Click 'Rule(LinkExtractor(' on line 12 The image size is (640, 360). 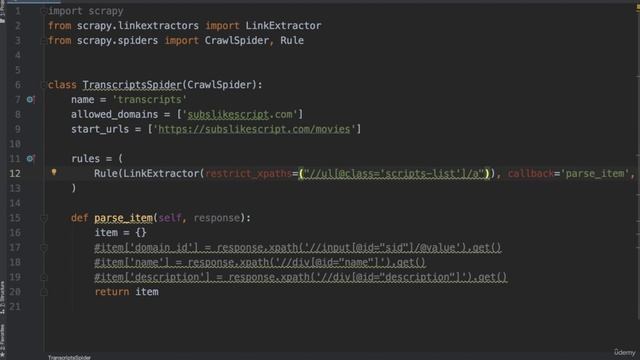(149, 173)
